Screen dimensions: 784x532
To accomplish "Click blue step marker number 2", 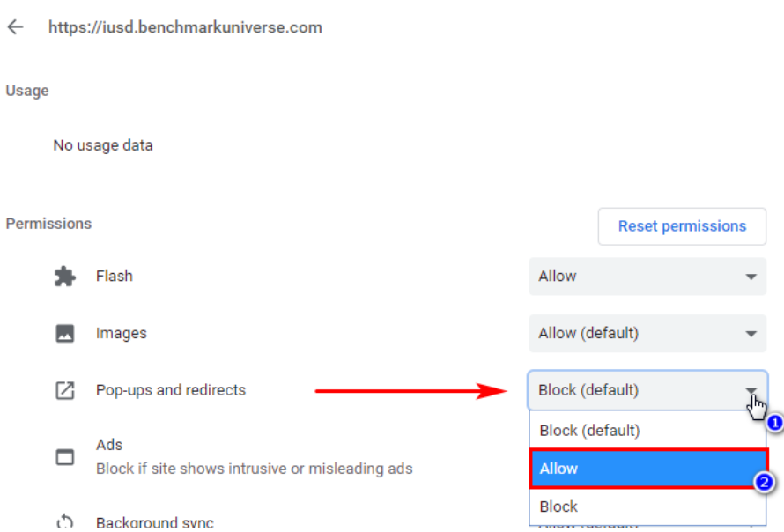I will 764,483.
